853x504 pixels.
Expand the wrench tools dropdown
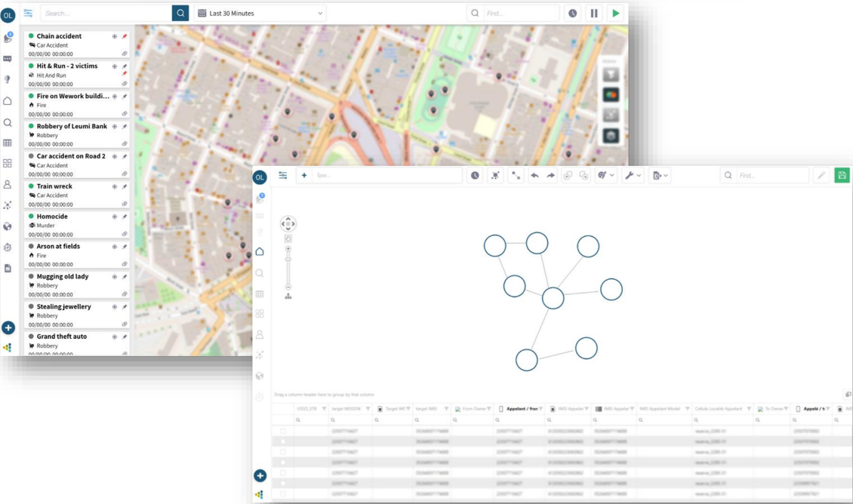[633, 176]
